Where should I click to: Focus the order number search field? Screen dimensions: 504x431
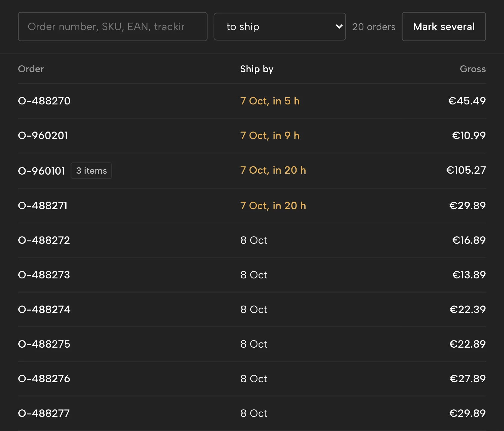pos(113,26)
